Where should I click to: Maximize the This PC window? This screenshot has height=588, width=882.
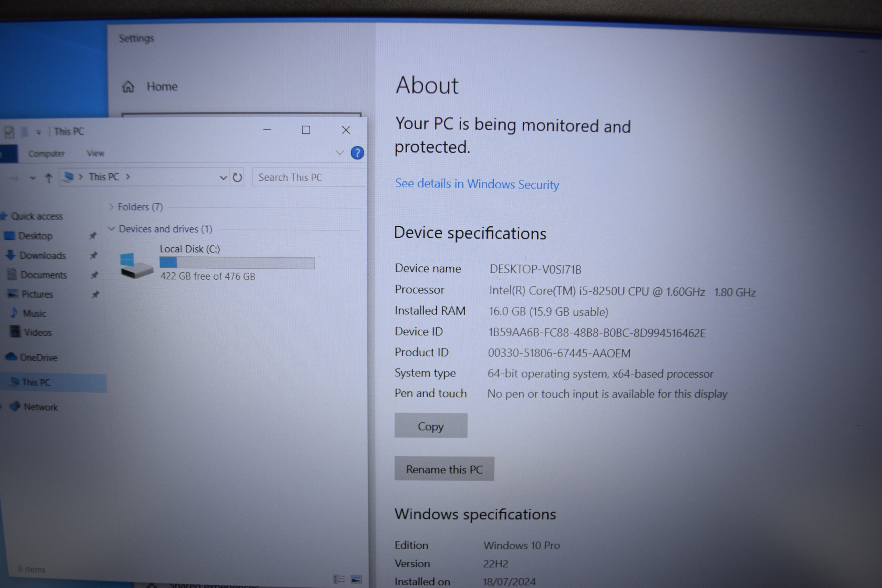coord(306,130)
